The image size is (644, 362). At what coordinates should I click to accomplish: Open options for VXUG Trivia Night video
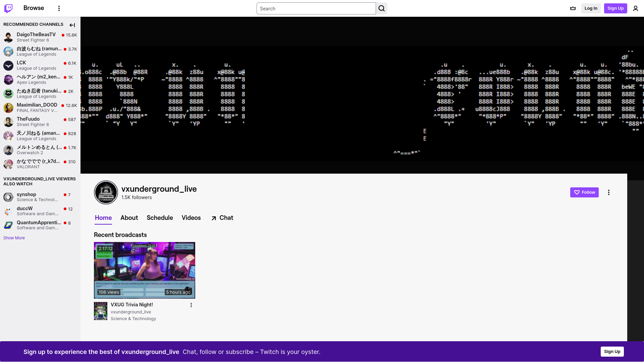click(191, 305)
